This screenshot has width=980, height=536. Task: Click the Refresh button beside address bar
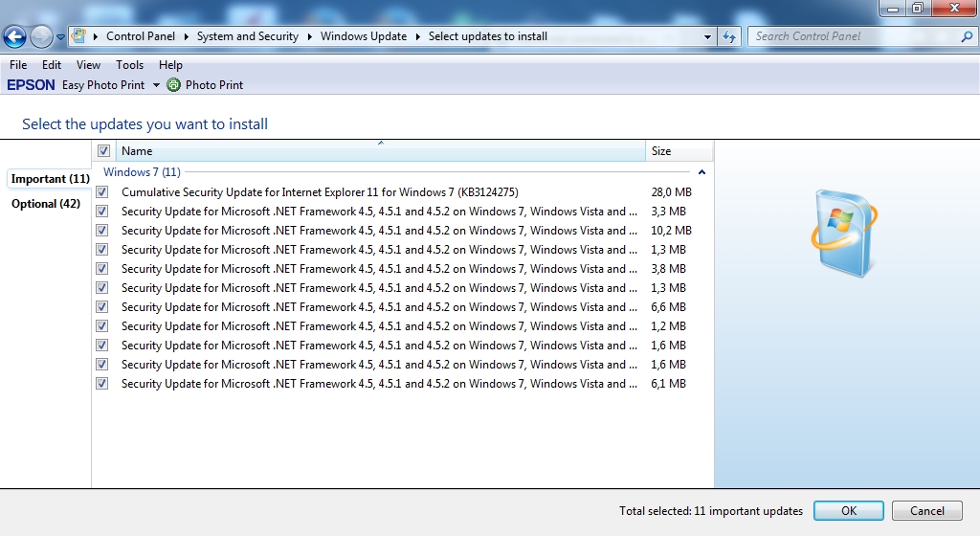coord(728,37)
